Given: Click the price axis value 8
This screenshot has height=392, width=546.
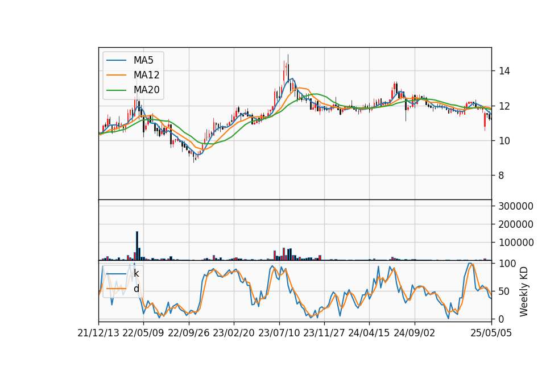Looking at the screenshot, I should (501, 176).
